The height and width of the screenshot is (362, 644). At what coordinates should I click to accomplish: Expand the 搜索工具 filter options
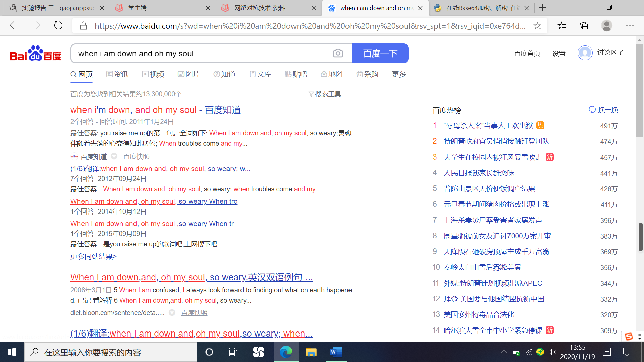click(x=325, y=94)
